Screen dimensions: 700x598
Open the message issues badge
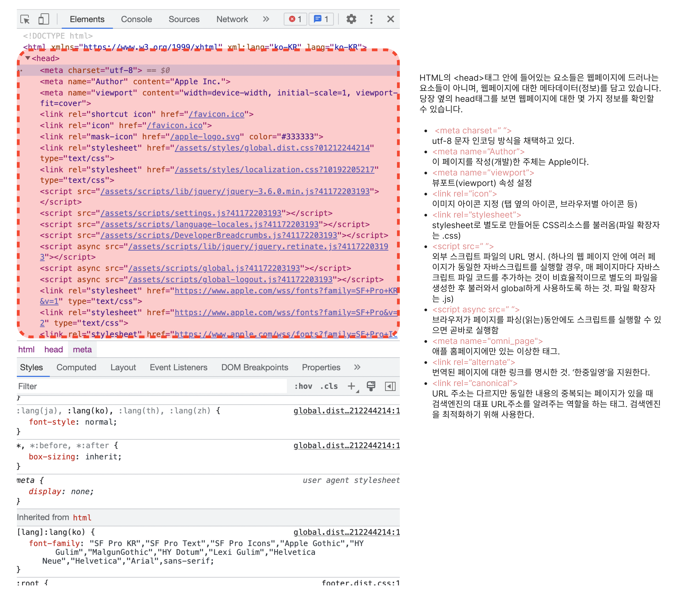(x=321, y=19)
